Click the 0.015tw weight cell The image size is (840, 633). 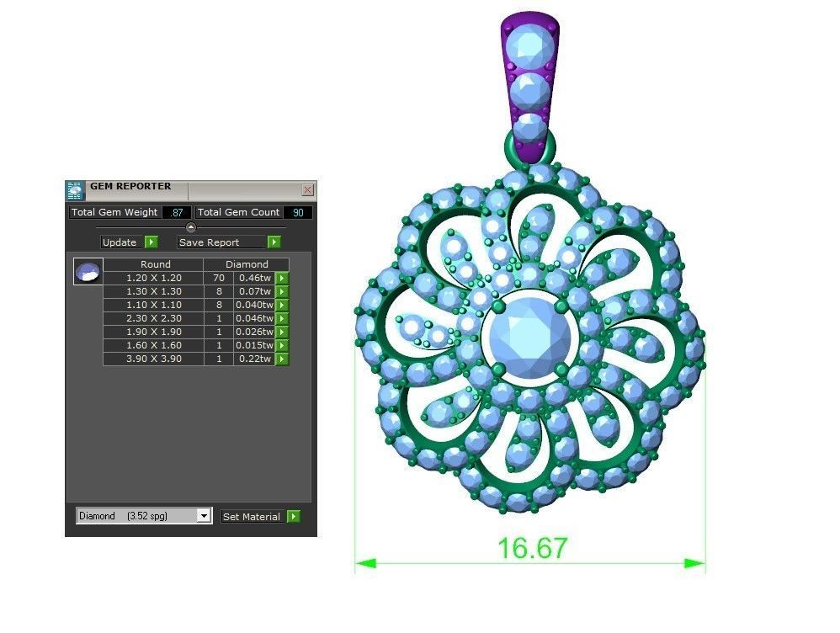tap(254, 345)
